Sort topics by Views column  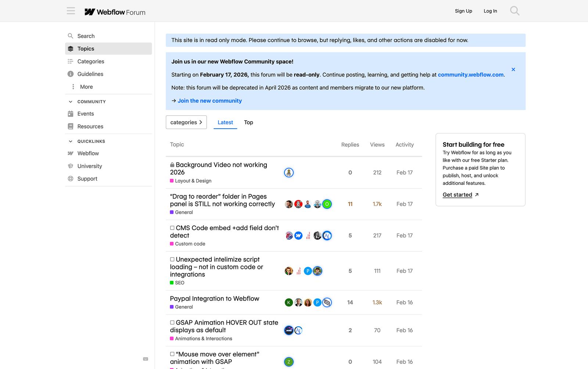tap(377, 145)
